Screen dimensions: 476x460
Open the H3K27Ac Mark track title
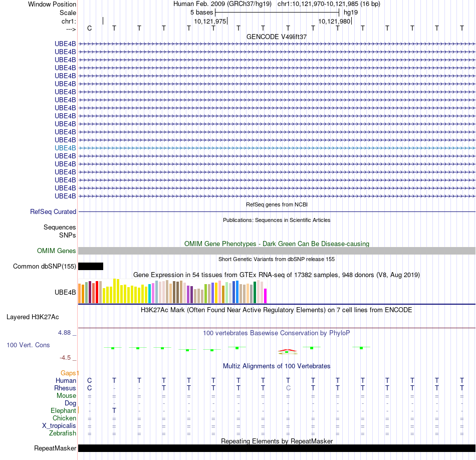277,310
